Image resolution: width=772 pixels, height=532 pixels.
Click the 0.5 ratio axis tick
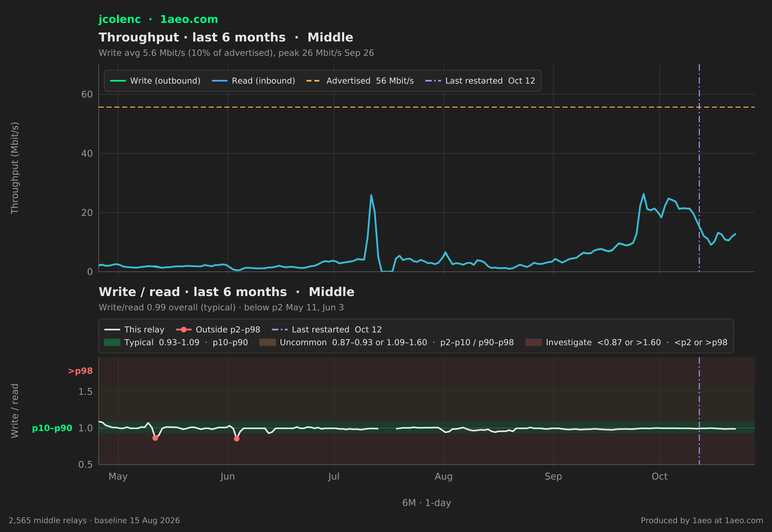point(85,465)
